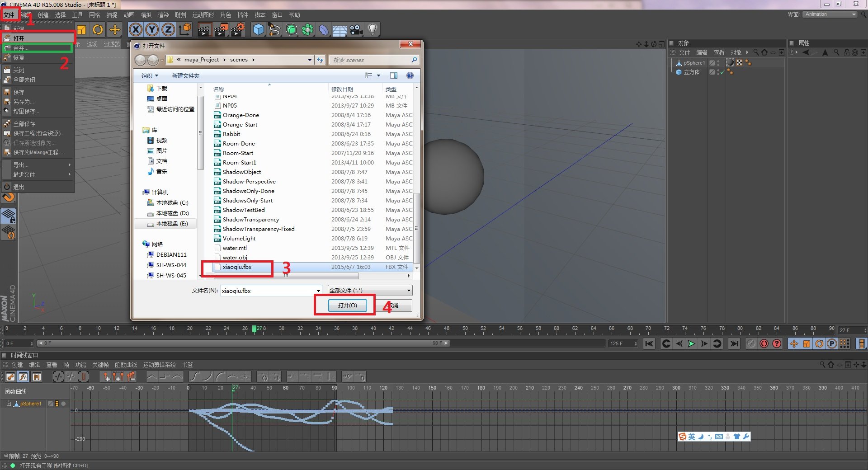868x470 pixels.
Task: Select 合并 from the file menu
Action: (x=20, y=48)
